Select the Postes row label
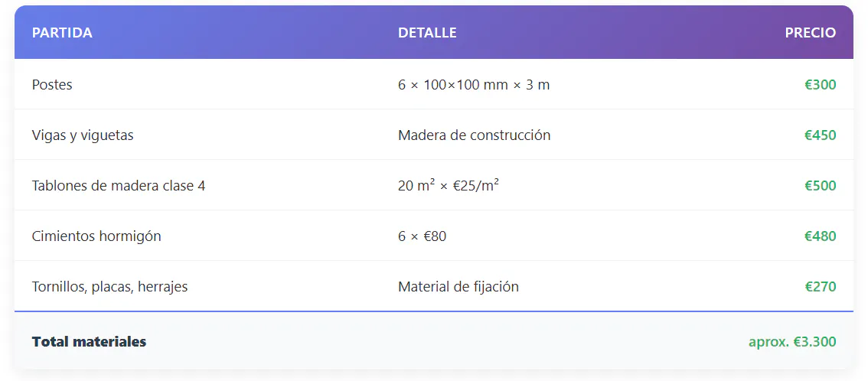The width and height of the screenshot is (868, 381). [x=52, y=85]
